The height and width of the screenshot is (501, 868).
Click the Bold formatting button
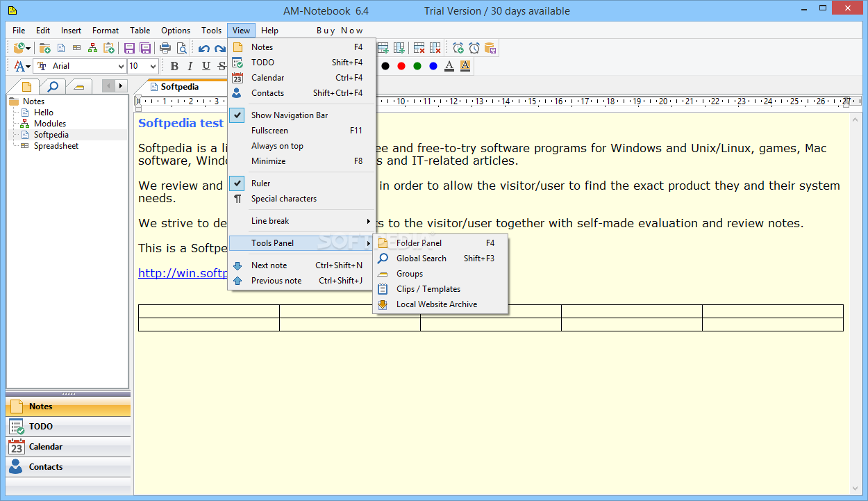click(x=174, y=66)
